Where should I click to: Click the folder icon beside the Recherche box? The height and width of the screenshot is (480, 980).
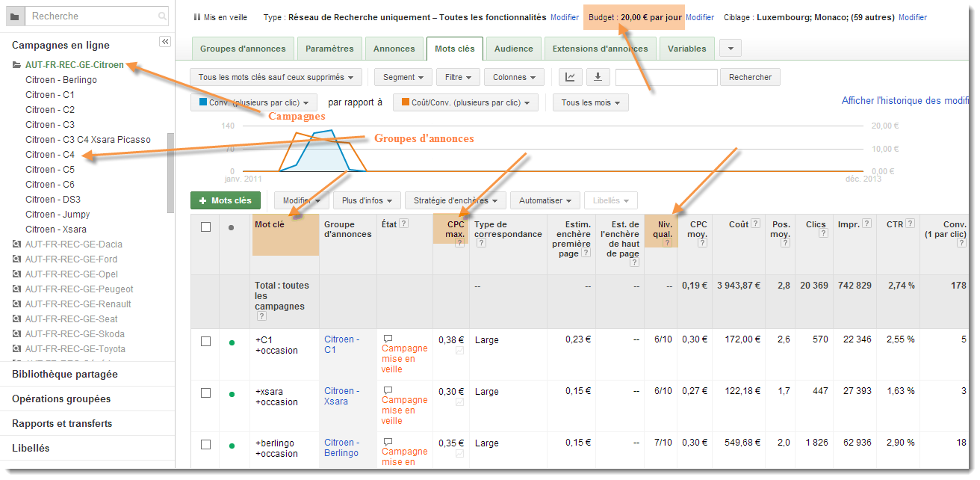(x=14, y=16)
